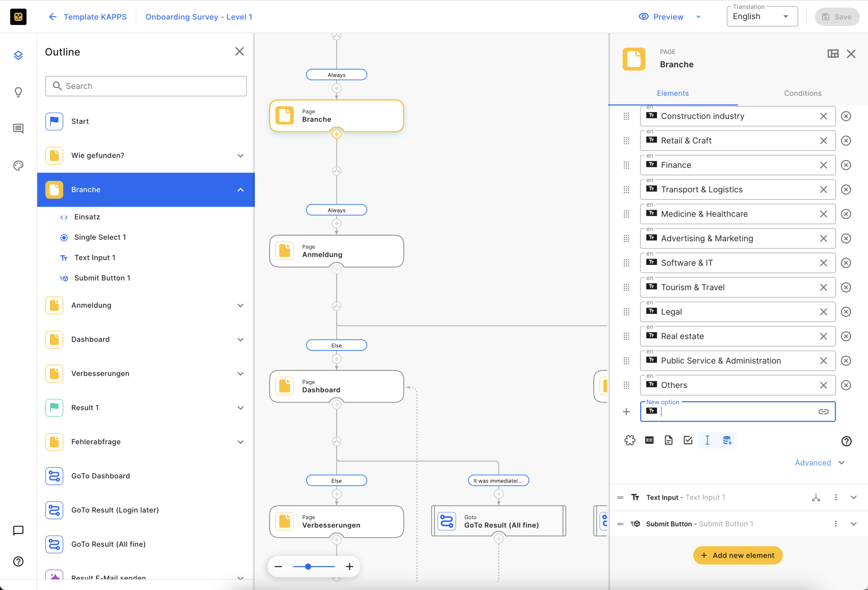
Task: Select Single Select 1 in outline
Action: (x=100, y=237)
